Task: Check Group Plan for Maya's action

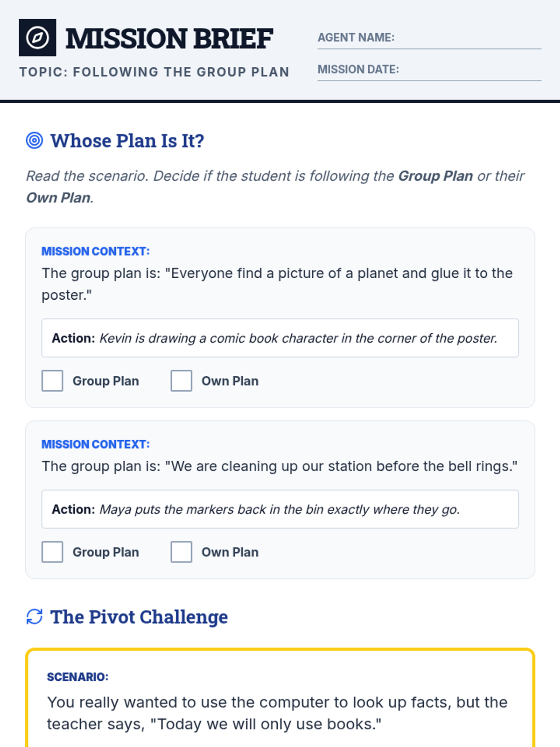Action: [52, 552]
